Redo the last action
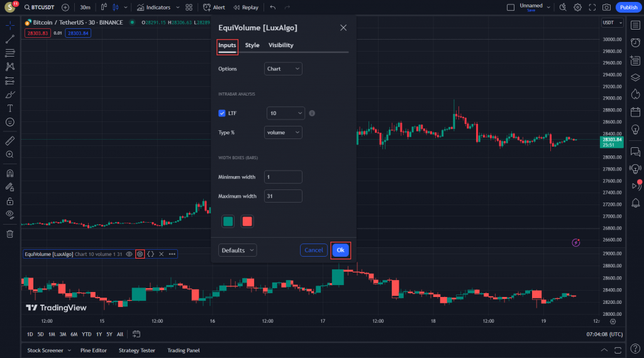This screenshot has height=358, width=644. pos(287,8)
